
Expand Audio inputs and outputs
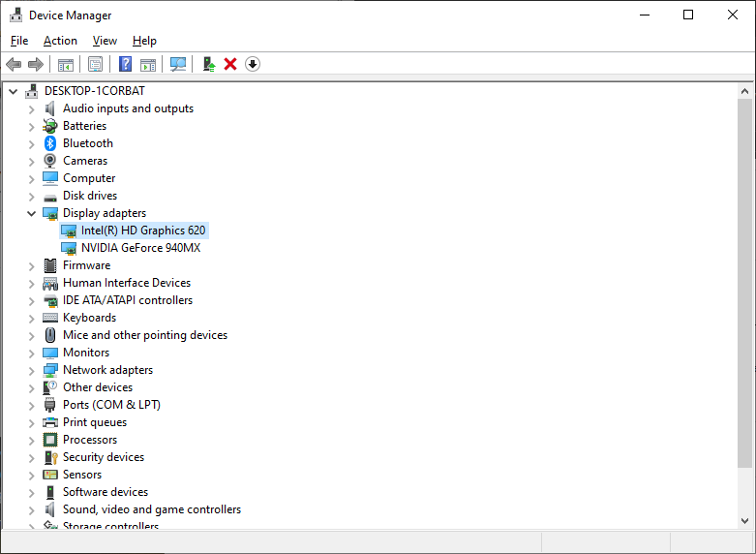(31, 109)
